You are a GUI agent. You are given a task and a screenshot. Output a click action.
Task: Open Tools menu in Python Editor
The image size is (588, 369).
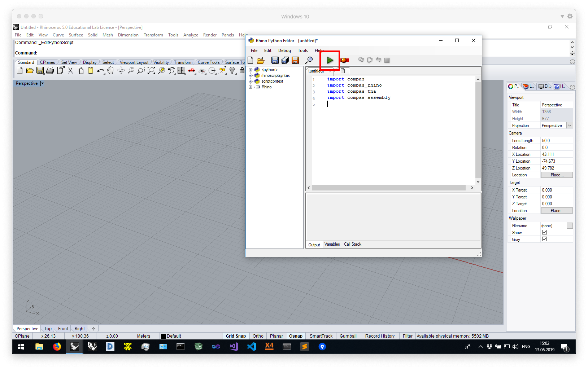coord(303,50)
